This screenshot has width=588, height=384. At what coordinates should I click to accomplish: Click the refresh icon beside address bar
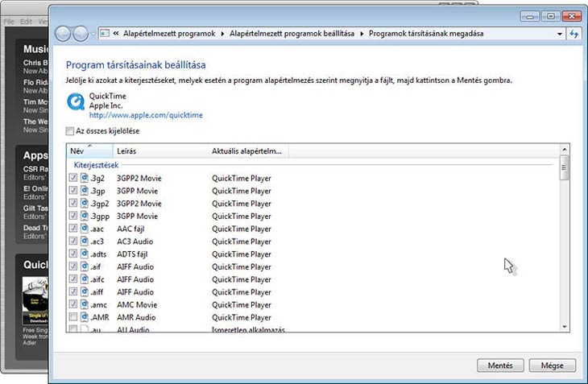pos(574,34)
